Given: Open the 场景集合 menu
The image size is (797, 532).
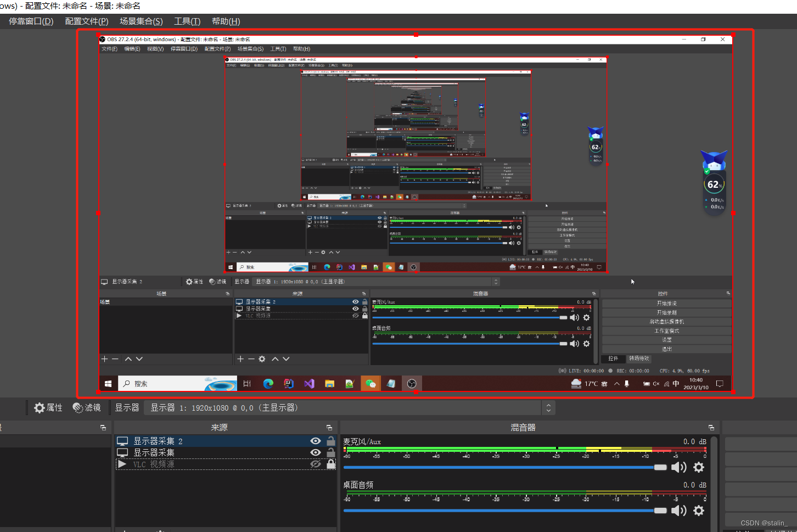Looking at the screenshot, I should (141, 21).
